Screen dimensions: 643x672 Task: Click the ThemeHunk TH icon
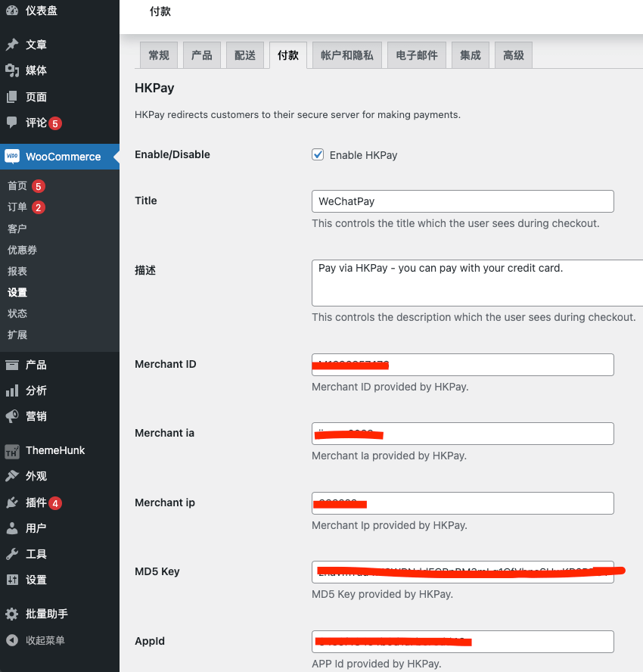[x=12, y=451]
